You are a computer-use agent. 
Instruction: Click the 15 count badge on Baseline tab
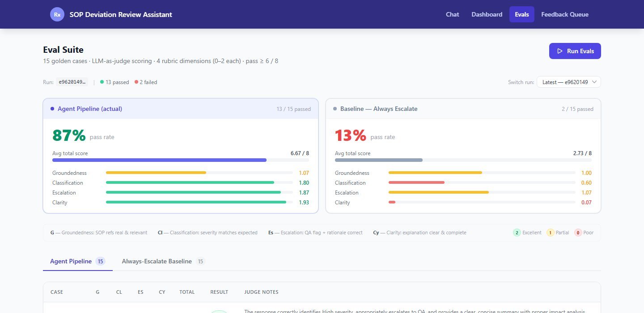(x=200, y=261)
